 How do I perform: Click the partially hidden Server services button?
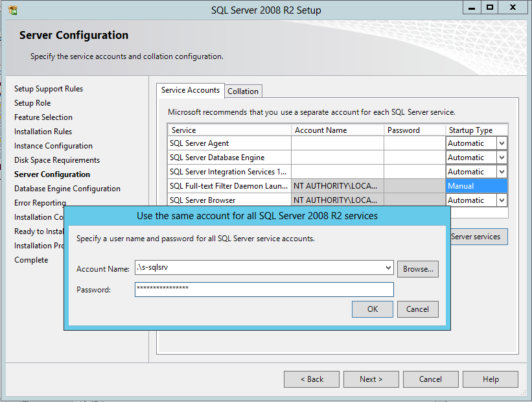click(x=479, y=237)
